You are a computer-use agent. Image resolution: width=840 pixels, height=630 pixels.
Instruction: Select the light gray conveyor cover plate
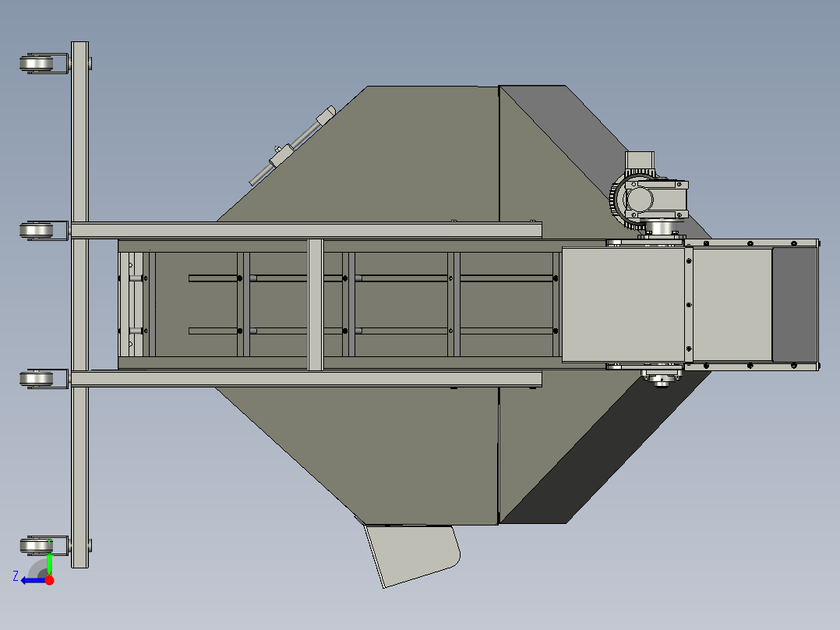623,305
